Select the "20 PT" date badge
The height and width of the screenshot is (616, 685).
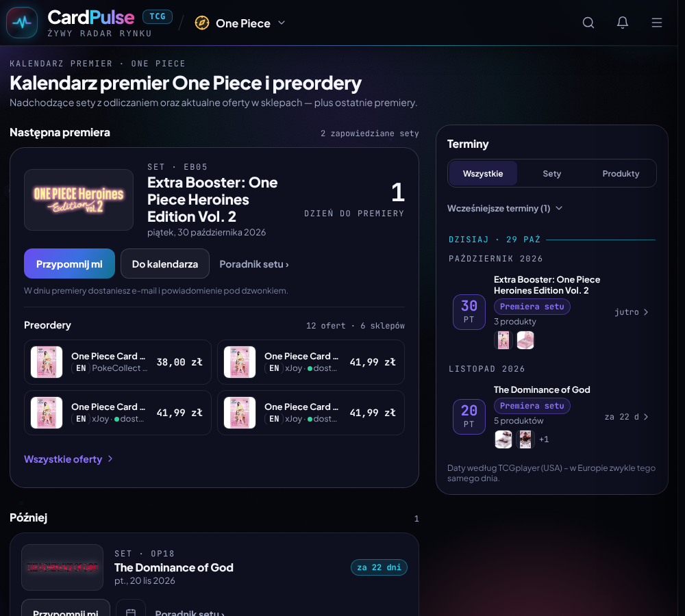tap(469, 417)
